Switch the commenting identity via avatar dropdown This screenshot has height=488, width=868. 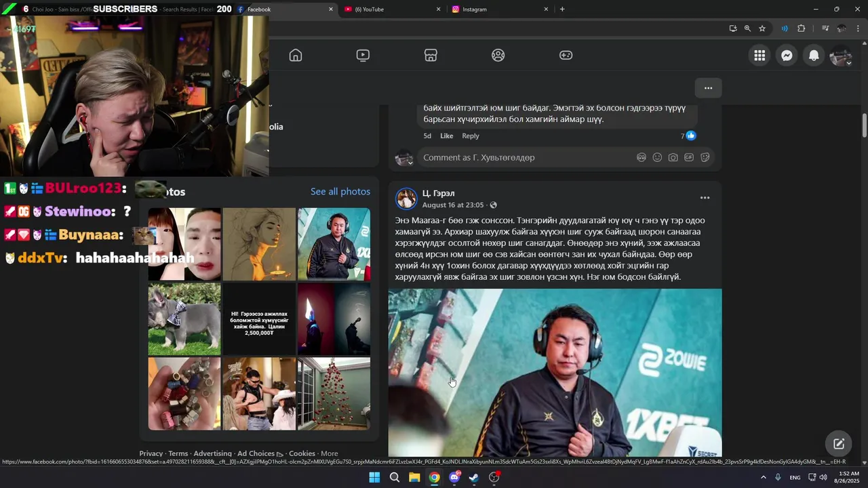(x=405, y=158)
